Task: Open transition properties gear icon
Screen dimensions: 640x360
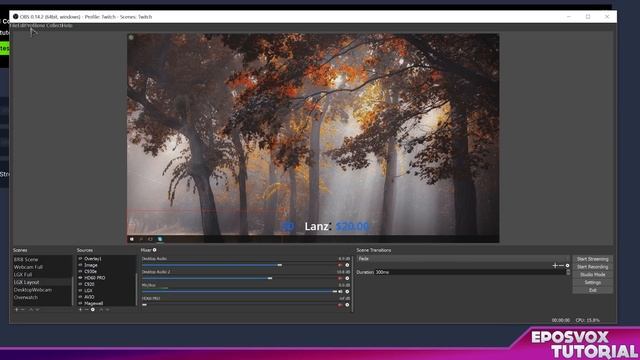Action: tap(567, 265)
